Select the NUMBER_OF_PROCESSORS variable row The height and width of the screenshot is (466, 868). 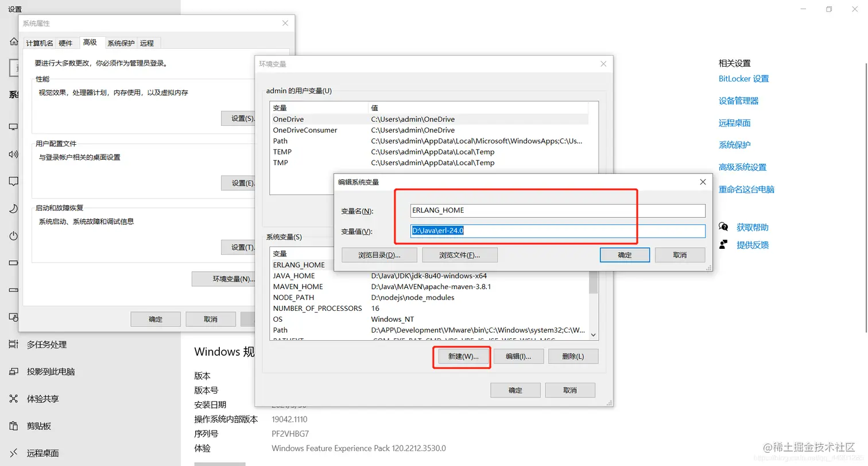(x=429, y=309)
